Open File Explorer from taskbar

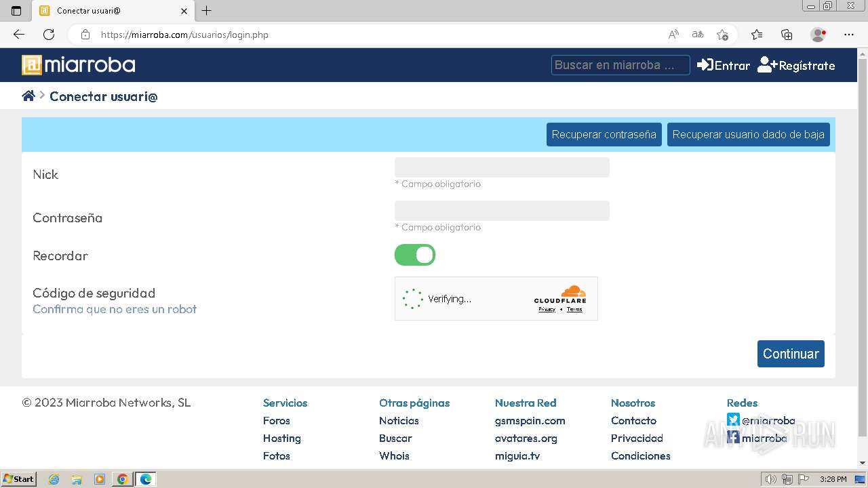coord(77,479)
